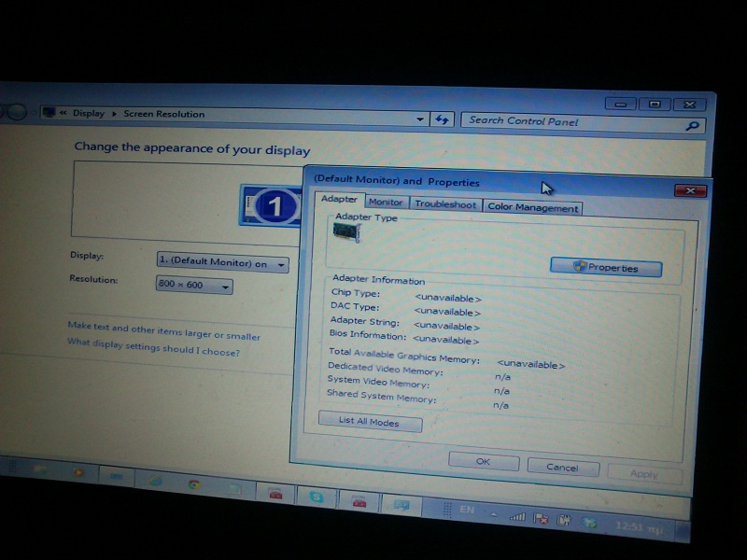
Task: Click the power plug tray icon
Action: (564, 520)
